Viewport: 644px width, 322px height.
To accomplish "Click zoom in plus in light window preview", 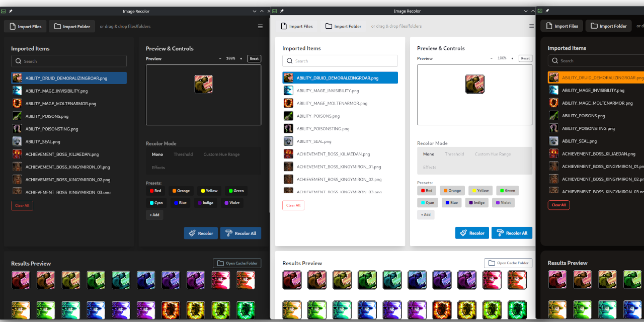I will [x=512, y=58].
